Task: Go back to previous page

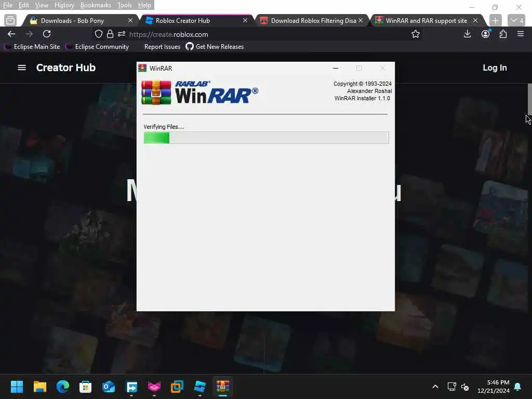Action: pos(11,34)
